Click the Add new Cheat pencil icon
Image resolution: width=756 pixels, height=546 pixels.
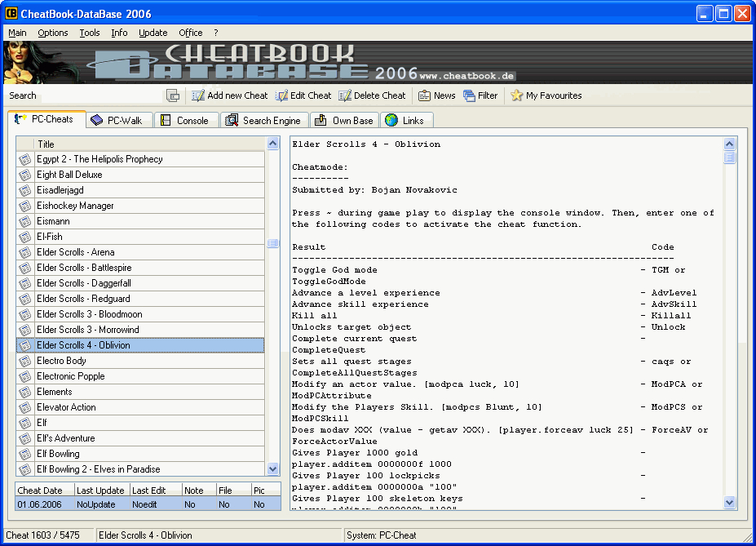198,95
